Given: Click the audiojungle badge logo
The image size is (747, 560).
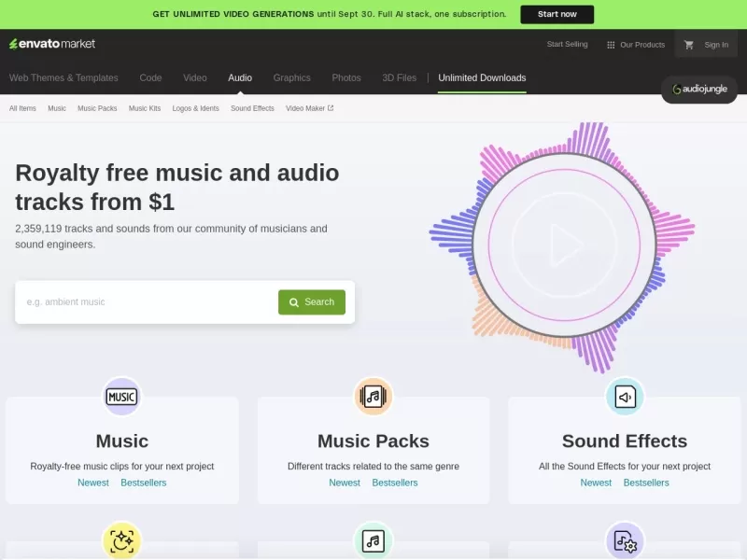Looking at the screenshot, I should click(x=698, y=90).
